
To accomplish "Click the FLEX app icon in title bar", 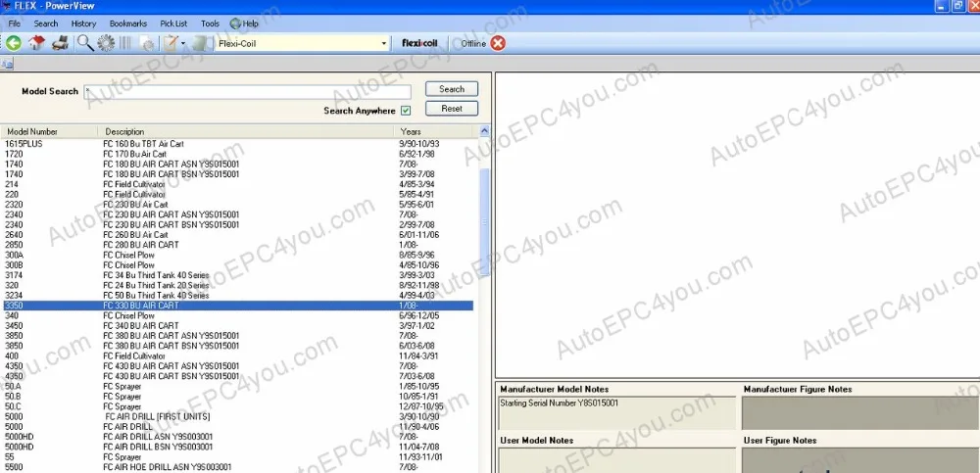I will (6, 6).
